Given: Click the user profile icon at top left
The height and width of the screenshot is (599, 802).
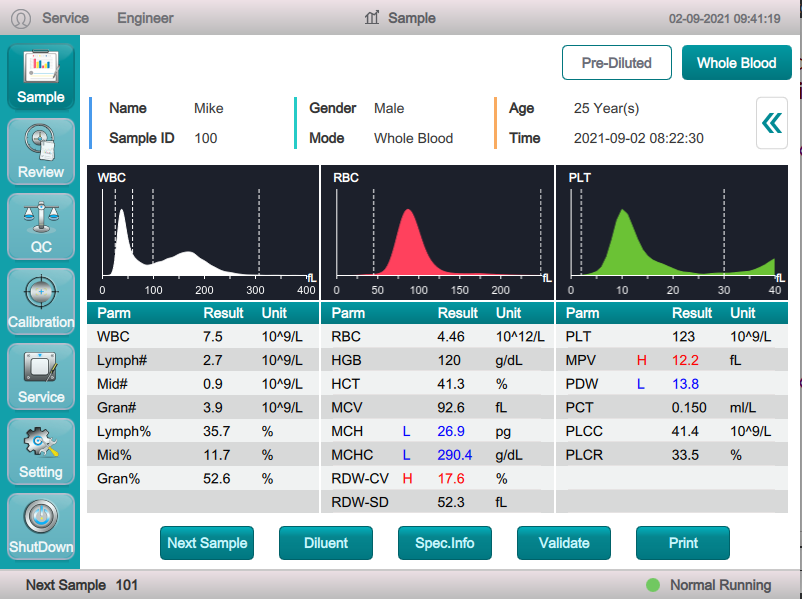Looking at the screenshot, I should point(21,18).
